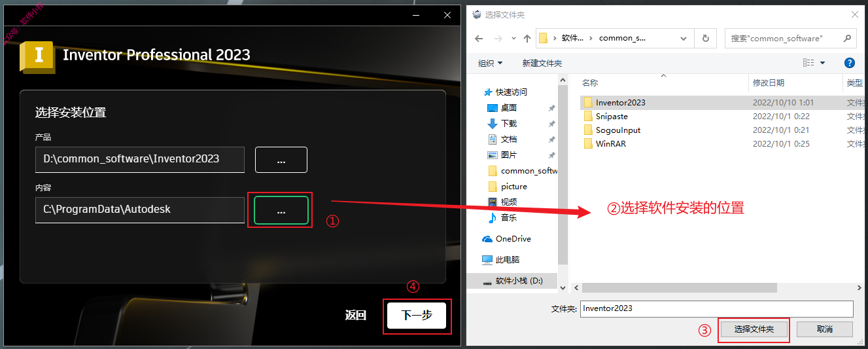868x349 pixels.
Task: Go up one folder level
Action: tap(527, 39)
